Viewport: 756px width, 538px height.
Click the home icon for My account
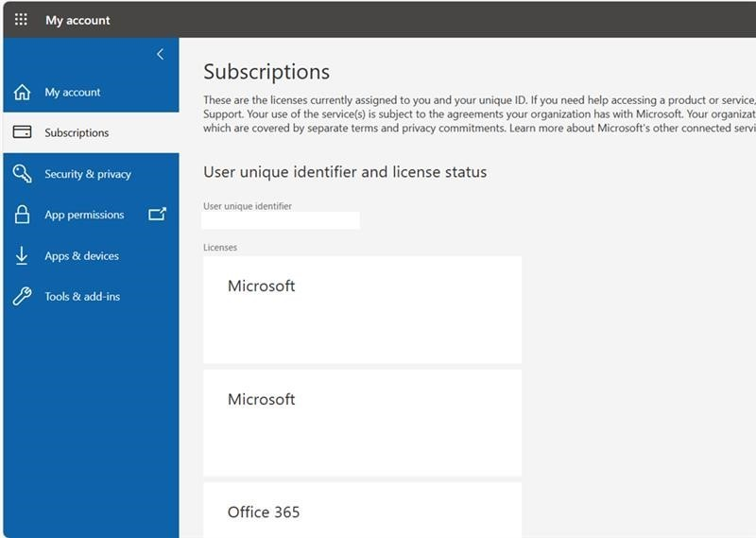(x=22, y=92)
